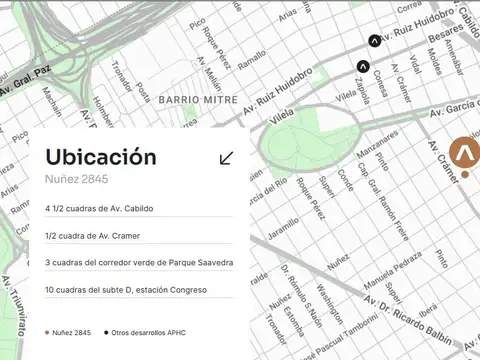Click the Av. Melián street label
The image size is (480, 360).
(209, 74)
